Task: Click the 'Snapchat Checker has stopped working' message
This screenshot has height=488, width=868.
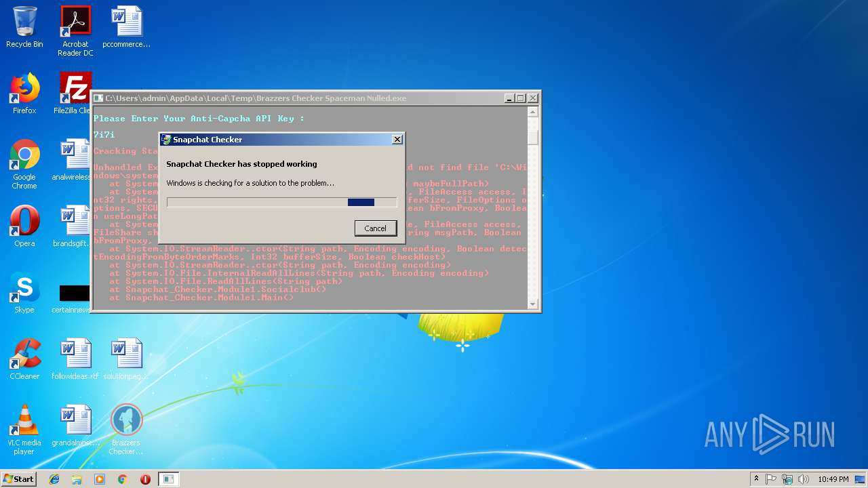Action: (241, 164)
